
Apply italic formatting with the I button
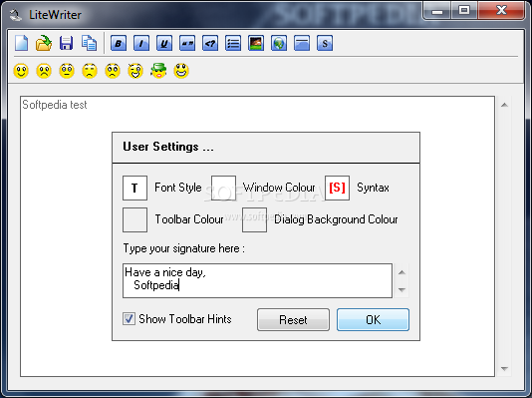coord(141,43)
